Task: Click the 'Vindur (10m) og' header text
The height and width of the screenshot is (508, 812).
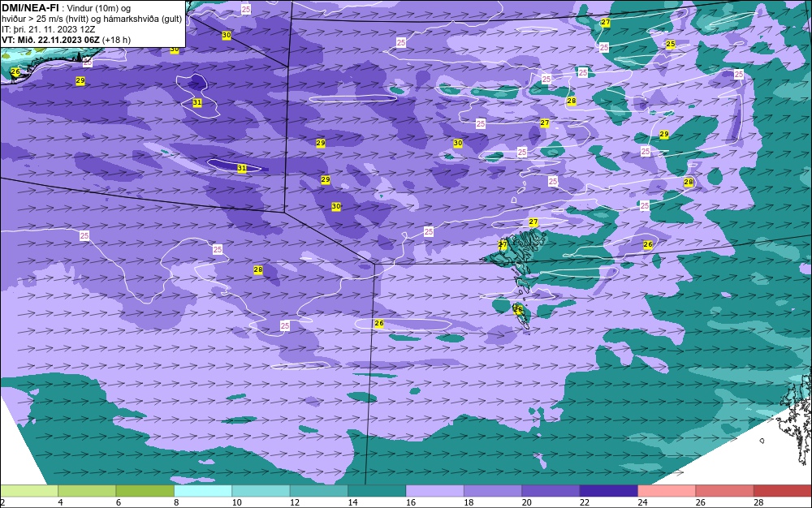Action: click(x=99, y=8)
